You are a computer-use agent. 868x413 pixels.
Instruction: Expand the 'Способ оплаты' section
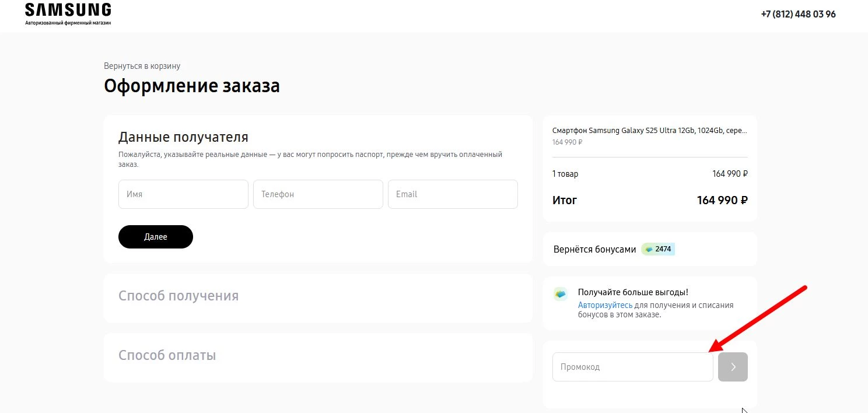click(x=167, y=355)
